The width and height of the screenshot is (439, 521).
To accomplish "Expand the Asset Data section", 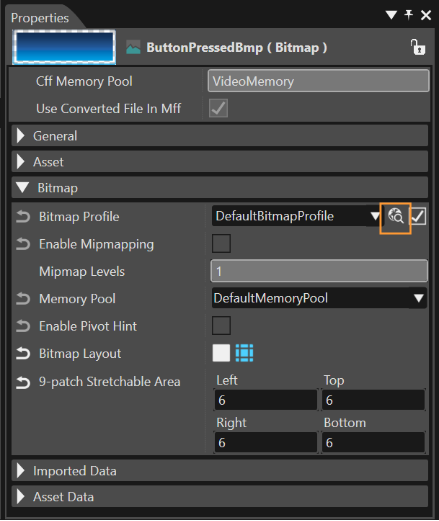I will (220, 497).
